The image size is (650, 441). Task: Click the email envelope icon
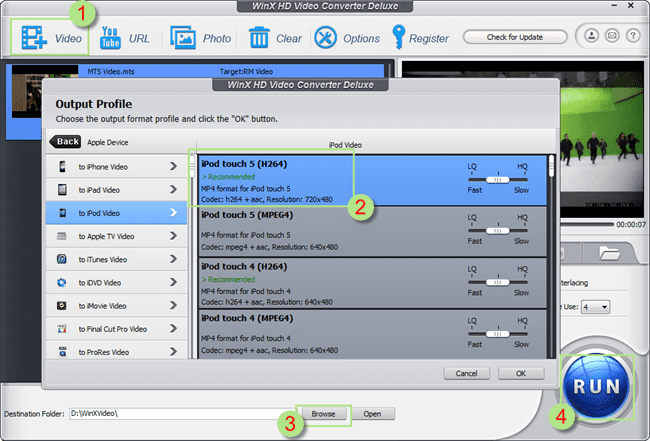click(612, 36)
